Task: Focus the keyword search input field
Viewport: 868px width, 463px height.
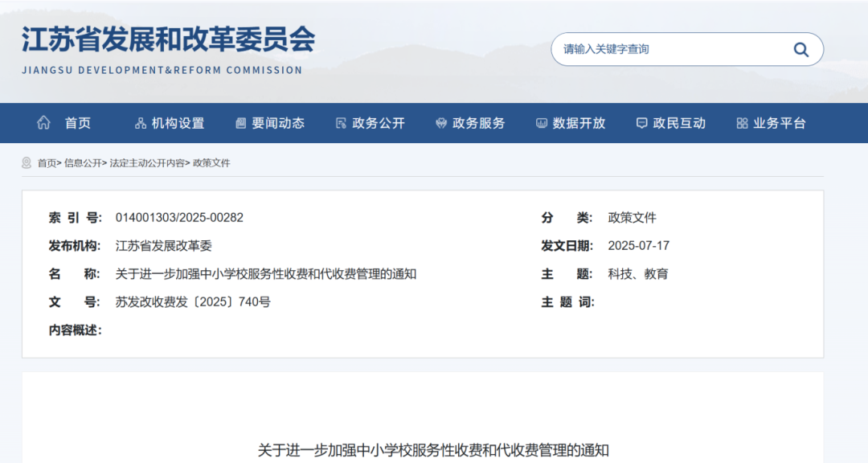Action: click(667, 50)
